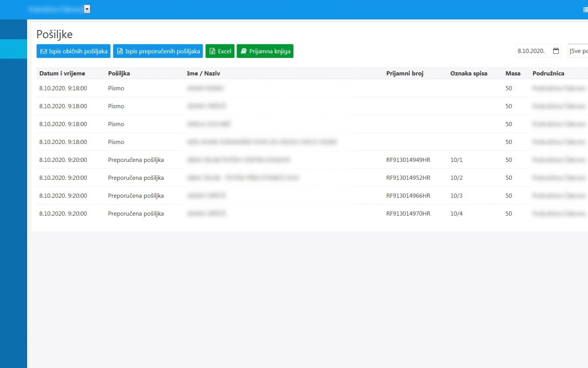The width and height of the screenshot is (588, 368).
Task: Click file reference 10/2 in table
Action: pos(456,178)
